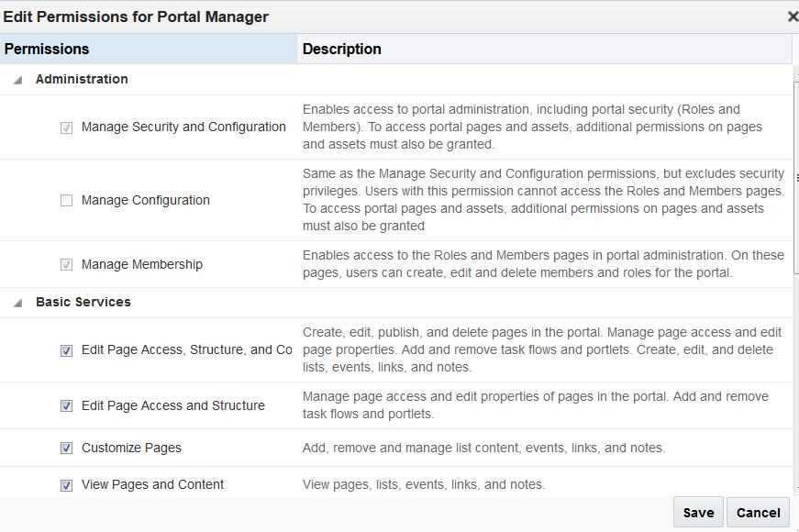Save the permission changes

698,513
